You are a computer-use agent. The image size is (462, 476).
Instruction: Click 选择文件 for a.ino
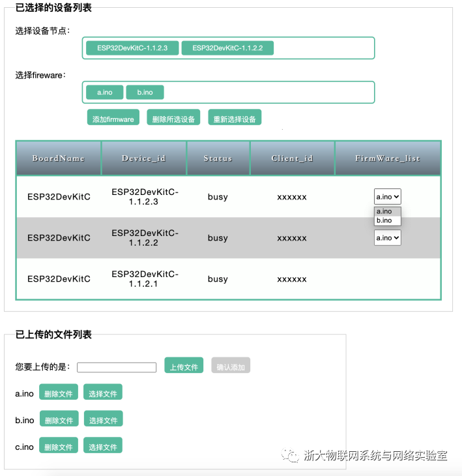pos(103,392)
